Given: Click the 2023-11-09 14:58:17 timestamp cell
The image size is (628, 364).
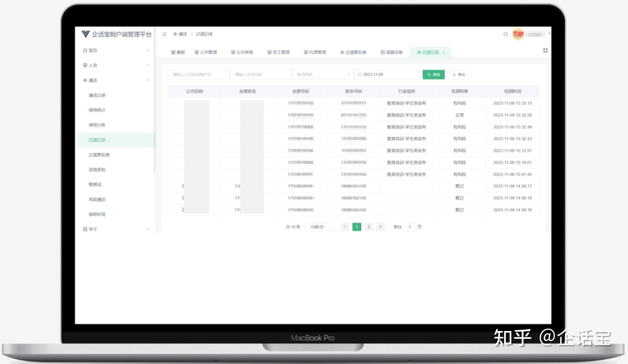Looking at the screenshot, I should pos(513,186).
